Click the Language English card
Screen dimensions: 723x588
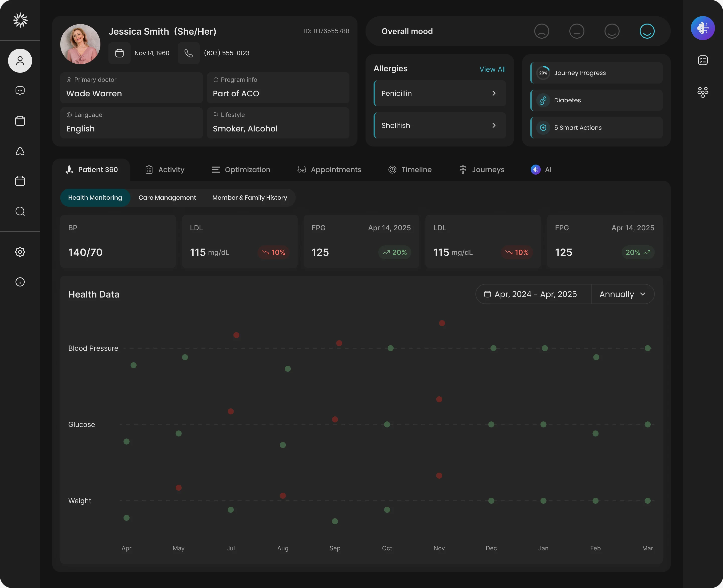click(x=132, y=123)
